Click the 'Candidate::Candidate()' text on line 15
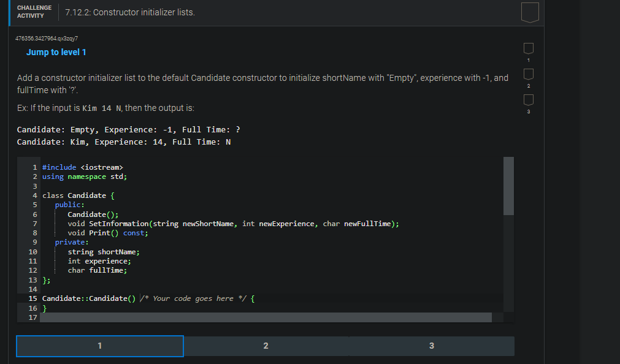Screen dimensions: 620x364 click(x=88, y=298)
